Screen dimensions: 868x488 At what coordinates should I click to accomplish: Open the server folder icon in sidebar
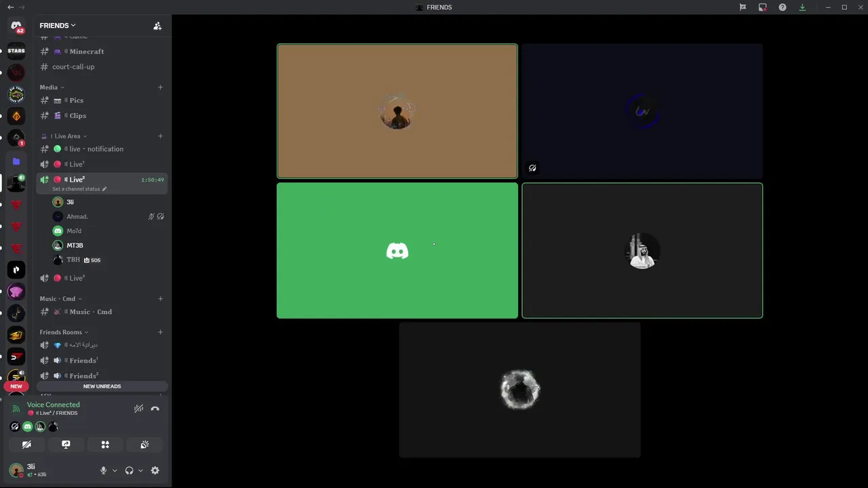pyautogui.click(x=16, y=161)
